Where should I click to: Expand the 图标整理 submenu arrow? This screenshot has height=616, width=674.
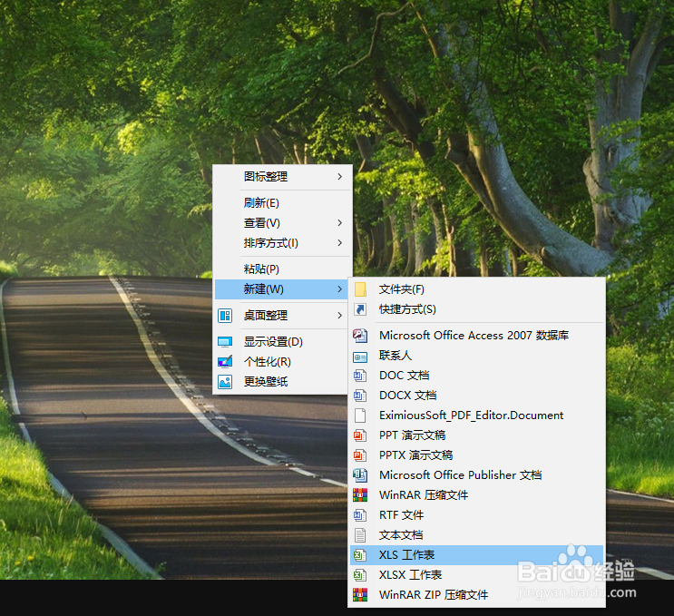(x=340, y=176)
